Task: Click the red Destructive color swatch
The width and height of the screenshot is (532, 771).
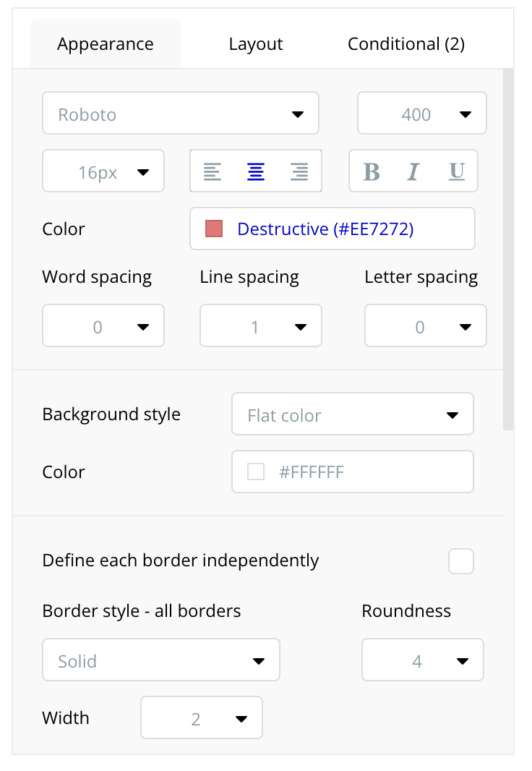Action: point(214,229)
